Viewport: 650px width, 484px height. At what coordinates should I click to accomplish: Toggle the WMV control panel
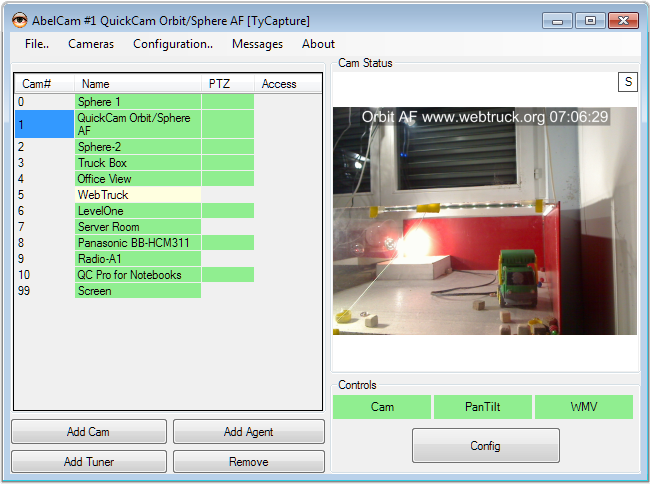(583, 407)
